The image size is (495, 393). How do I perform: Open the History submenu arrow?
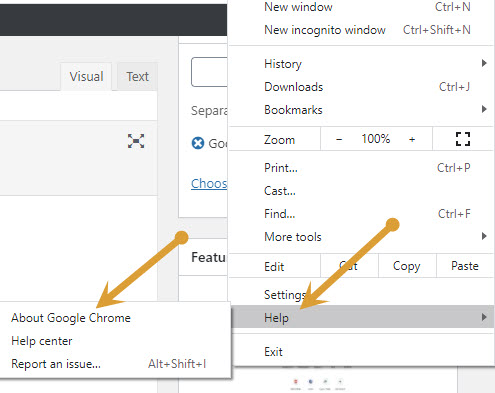point(484,63)
